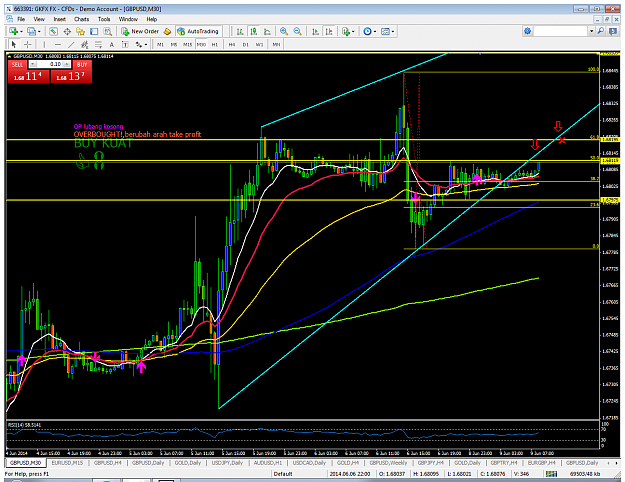This screenshot has width=625, height=482.
Task: Collapse the one-click trading panel triangle
Action: pyautogui.click(x=9, y=57)
